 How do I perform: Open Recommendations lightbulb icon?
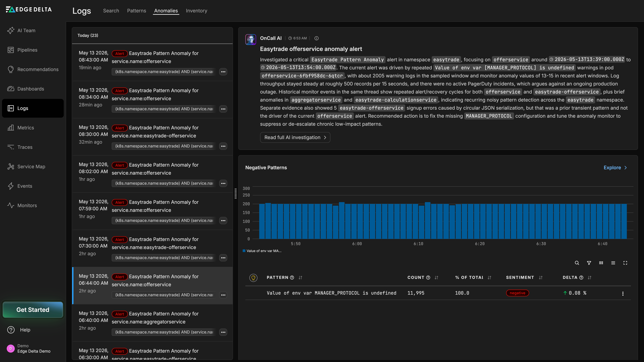click(x=11, y=69)
